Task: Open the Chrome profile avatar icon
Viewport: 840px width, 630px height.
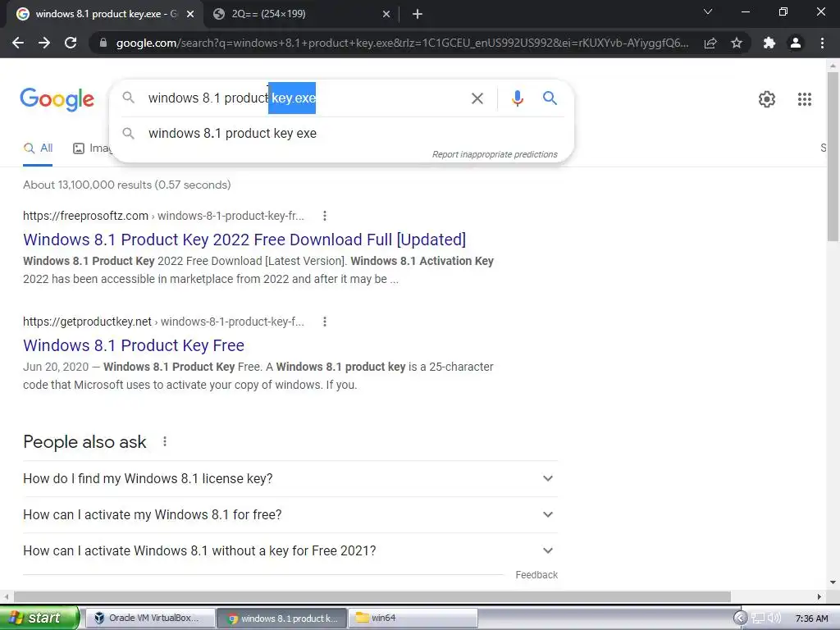Action: pos(796,43)
